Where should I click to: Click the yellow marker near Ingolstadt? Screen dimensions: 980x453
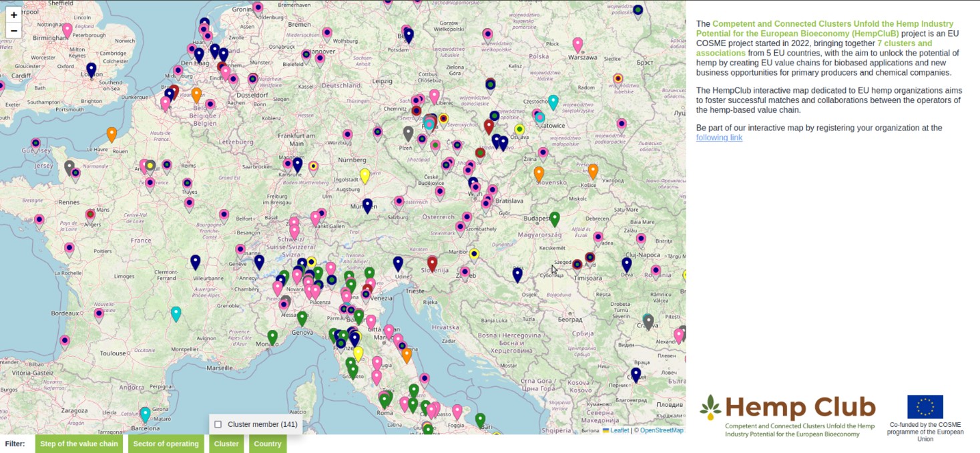click(364, 175)
